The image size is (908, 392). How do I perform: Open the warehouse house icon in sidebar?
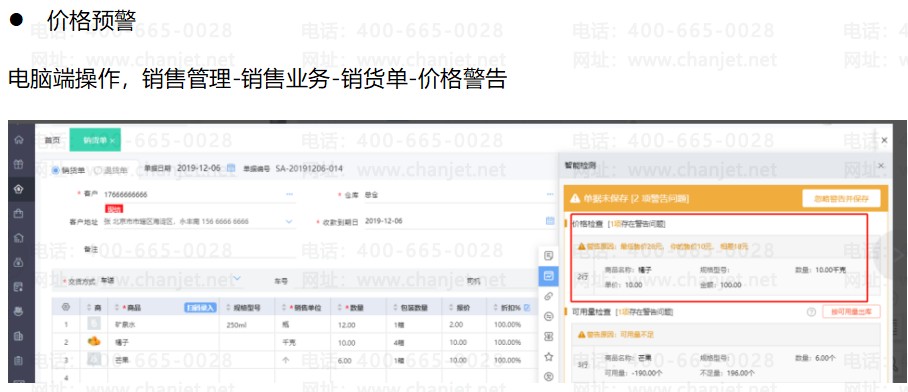click(x=19, y=237)
